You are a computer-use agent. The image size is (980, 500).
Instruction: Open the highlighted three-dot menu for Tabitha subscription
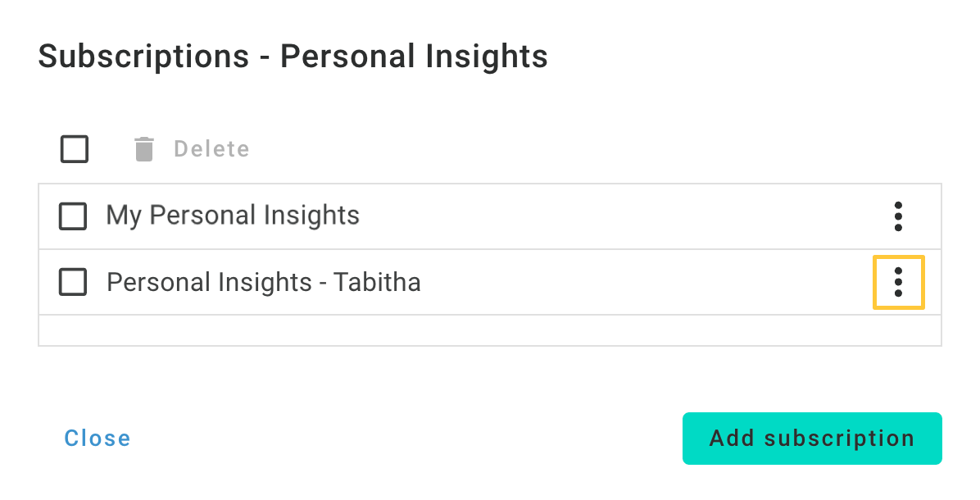point(898,283)
